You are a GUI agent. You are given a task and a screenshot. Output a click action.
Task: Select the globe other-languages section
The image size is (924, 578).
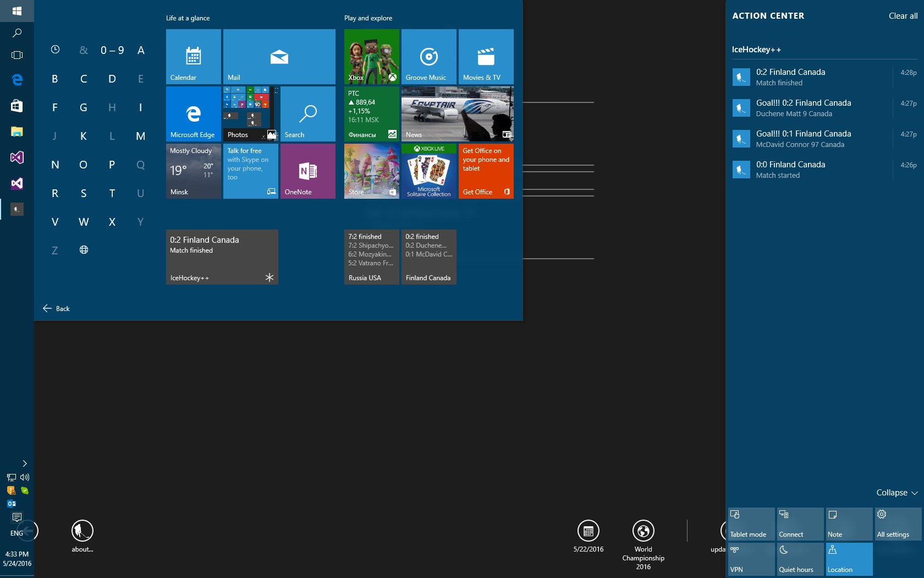84,250
